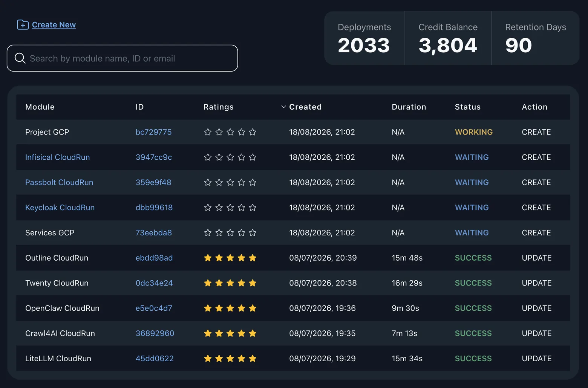Rate Keycloak CloudRun one star
The width and height of the screenshot is (588, 388).
pyautogui.click(x=208, y=208)
